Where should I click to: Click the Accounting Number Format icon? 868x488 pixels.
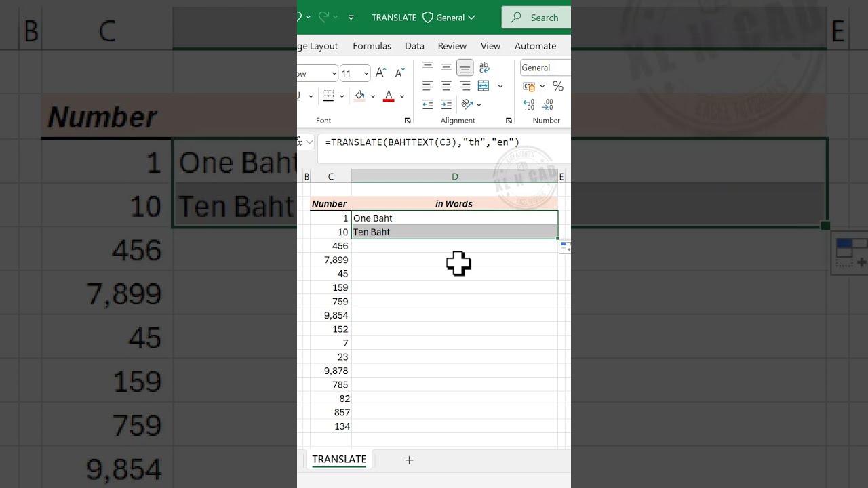(529, 86)
